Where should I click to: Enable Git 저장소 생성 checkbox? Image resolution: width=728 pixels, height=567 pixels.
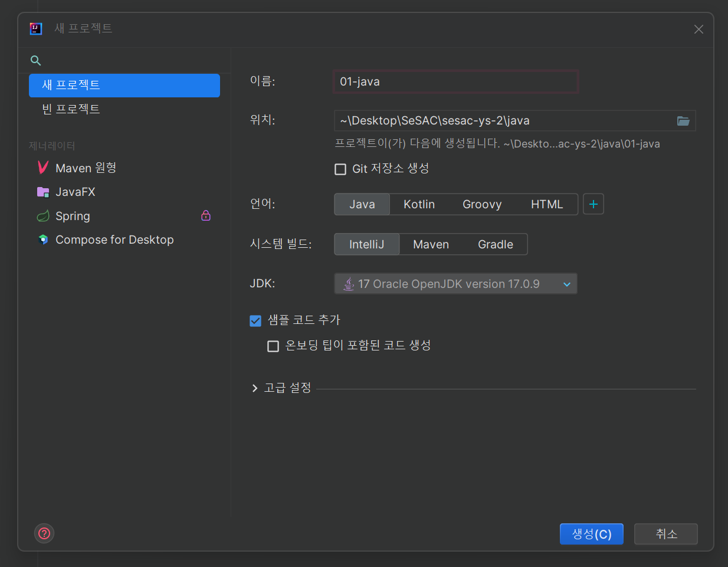pyautogui.click(x=340, y=169)
